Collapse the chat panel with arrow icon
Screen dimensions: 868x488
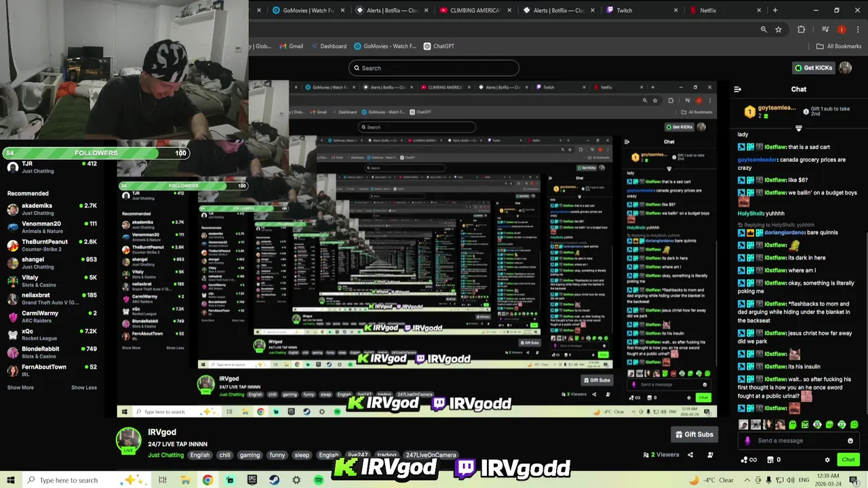[737, 89]
